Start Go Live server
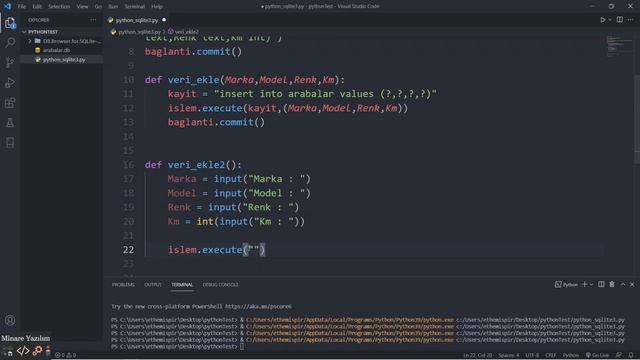Viewport: 640px width, 360px height. [x=597, y=355]
